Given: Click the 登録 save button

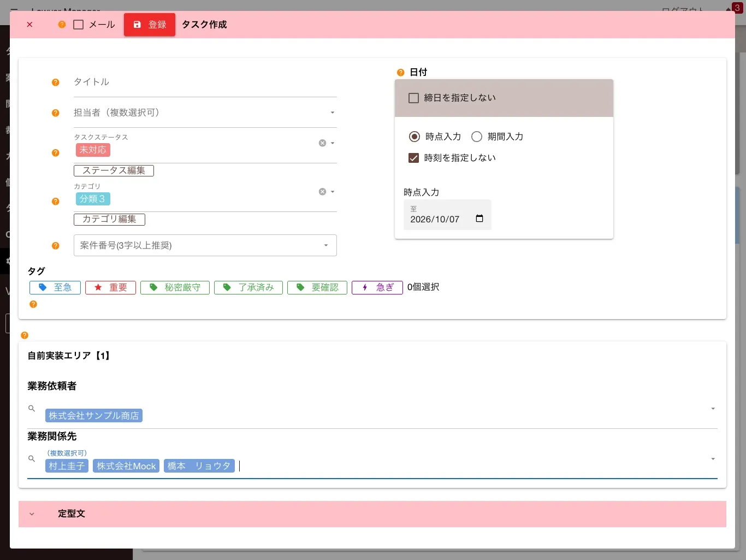Looking at the screenshot, I should (150, 25).
